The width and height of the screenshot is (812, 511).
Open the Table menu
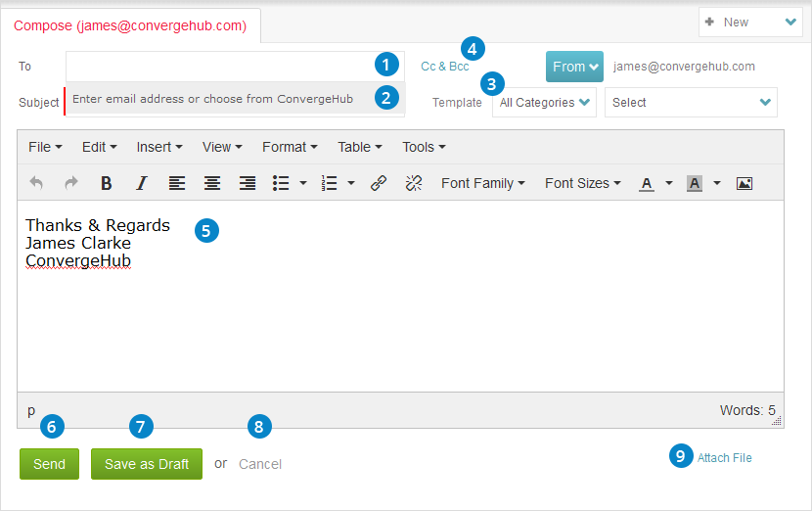360,147
